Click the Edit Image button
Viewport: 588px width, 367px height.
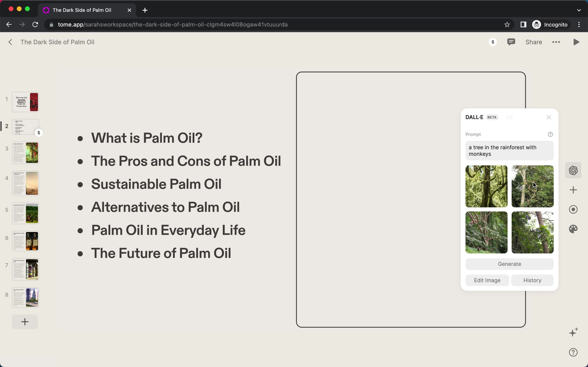(487, 280)
